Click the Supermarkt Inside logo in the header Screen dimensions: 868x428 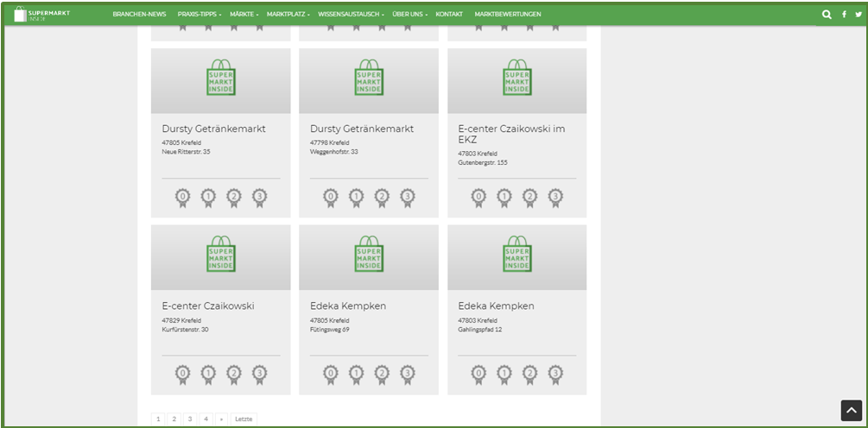42,15
